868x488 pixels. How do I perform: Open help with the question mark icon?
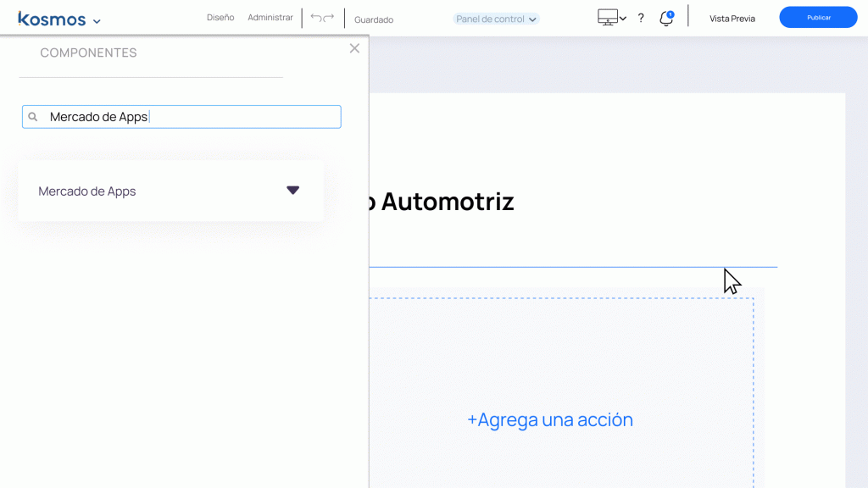[x=641, y=19]
